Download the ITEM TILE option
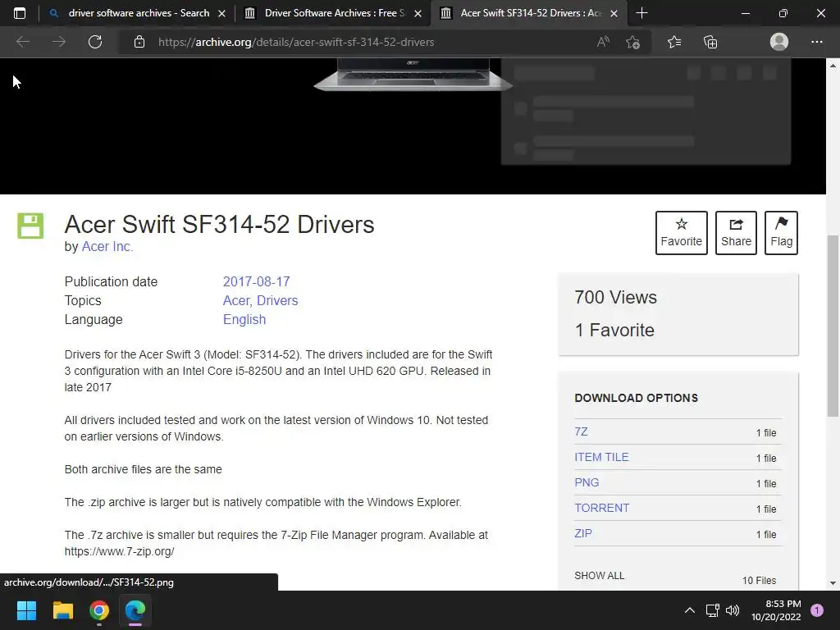This screenshot has height=630, width=840. point(601,457)
